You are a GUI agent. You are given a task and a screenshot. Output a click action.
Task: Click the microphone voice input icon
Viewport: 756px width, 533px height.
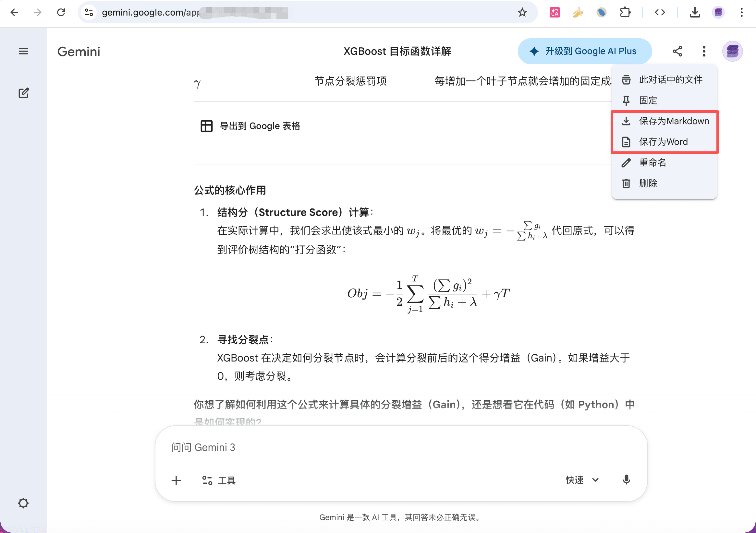626,480
